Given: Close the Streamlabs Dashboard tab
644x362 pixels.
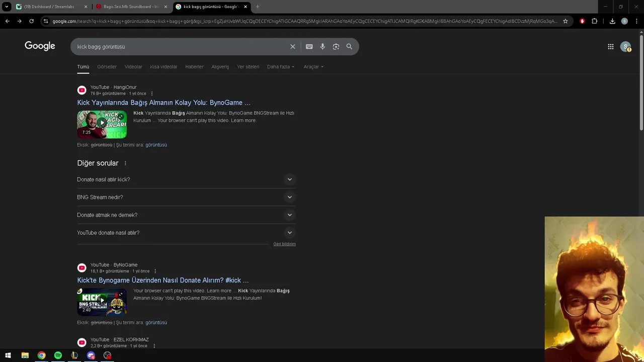Looking at the screenshot, I should click(86, 7).
